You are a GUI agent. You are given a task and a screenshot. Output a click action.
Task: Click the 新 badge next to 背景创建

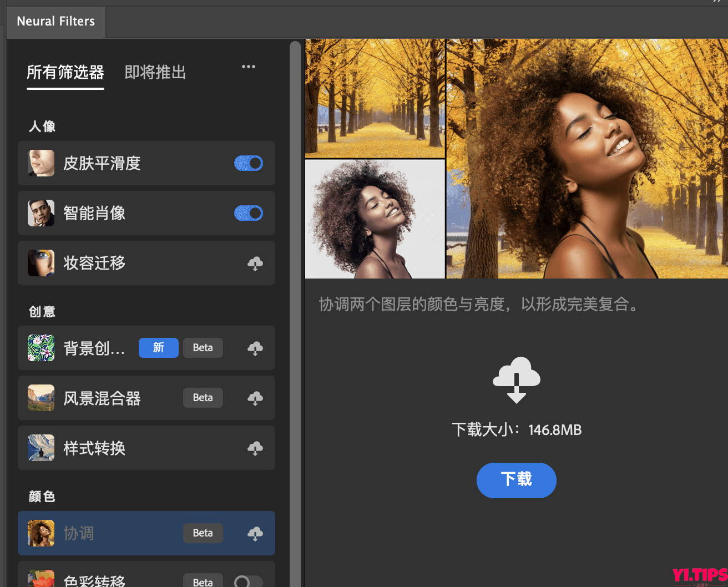(158, 348)
